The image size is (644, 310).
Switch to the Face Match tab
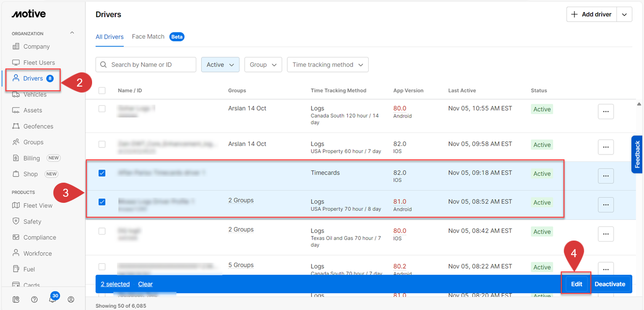coord(148,37)
